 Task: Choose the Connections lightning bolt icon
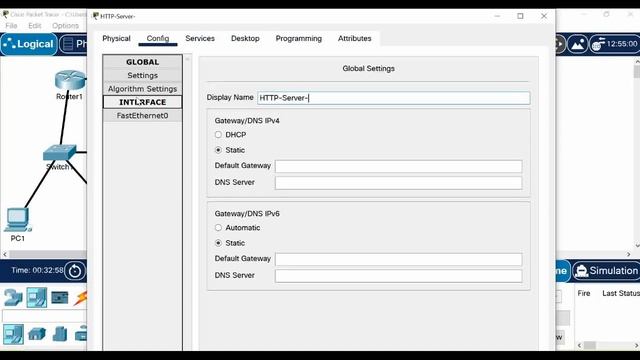80,298
